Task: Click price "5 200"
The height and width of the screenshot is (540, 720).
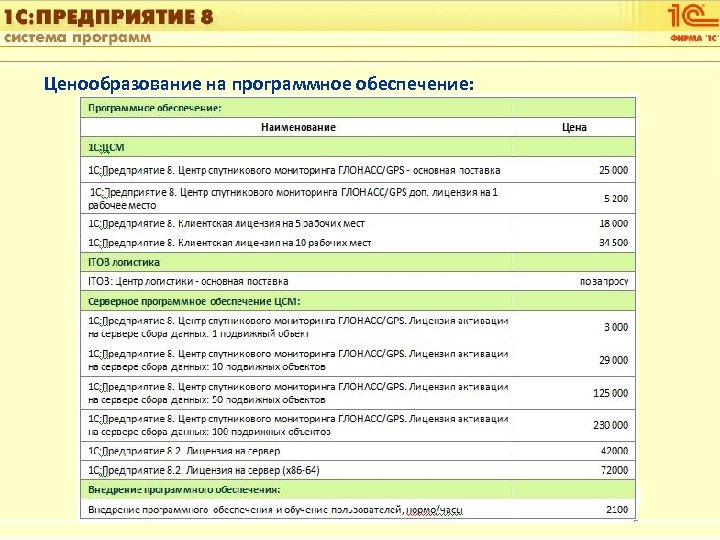Action: click(616, 199)
